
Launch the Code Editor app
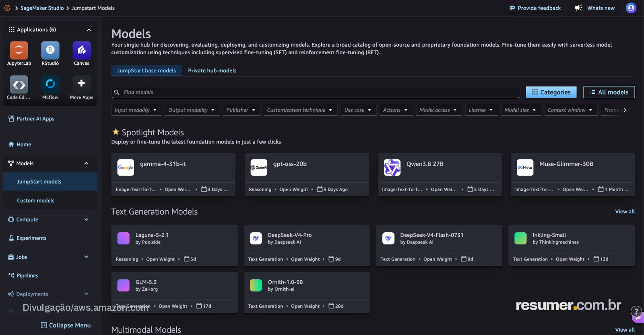(x=19, y=85)
